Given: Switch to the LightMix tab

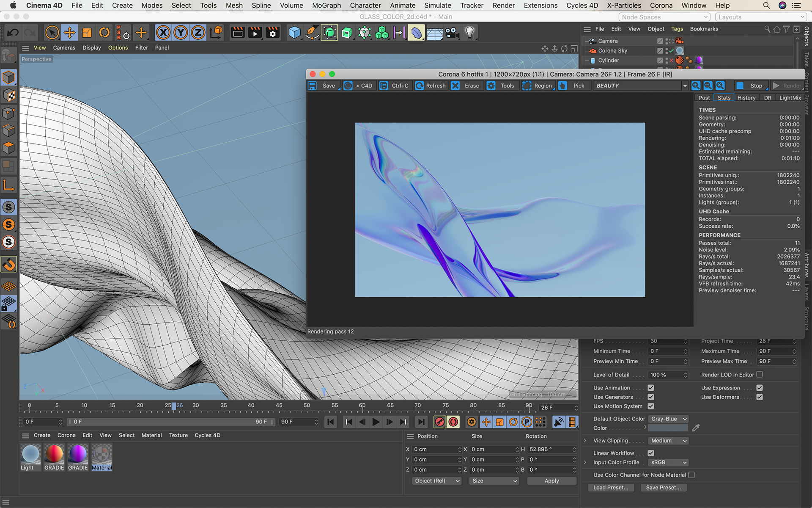Looking at the screenshot, I should coord(790,98).
